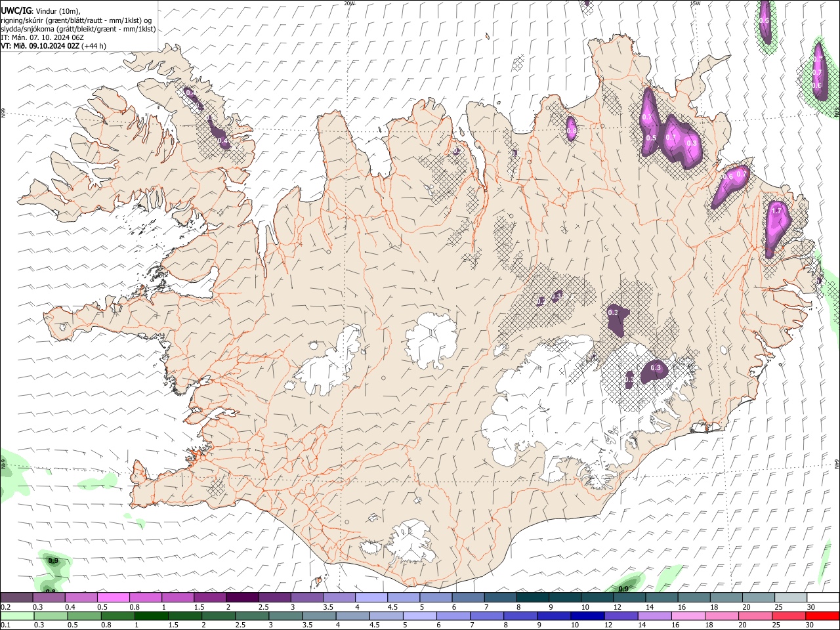This screenshot has height=630, width=840.
Task: Pick the pale gray snow swatch starting at 25
Action: [x=790, y=597]
